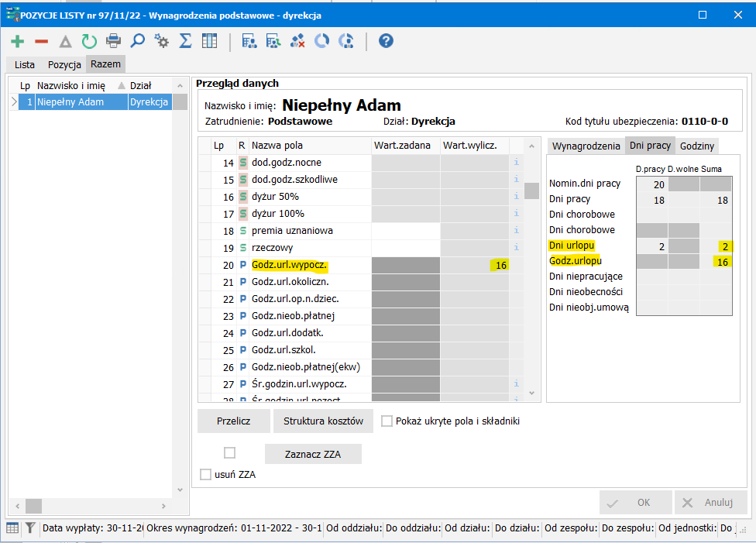Click the red minus remove icon
The height and width of the screenshot is (543, 756).
(42, 42)
